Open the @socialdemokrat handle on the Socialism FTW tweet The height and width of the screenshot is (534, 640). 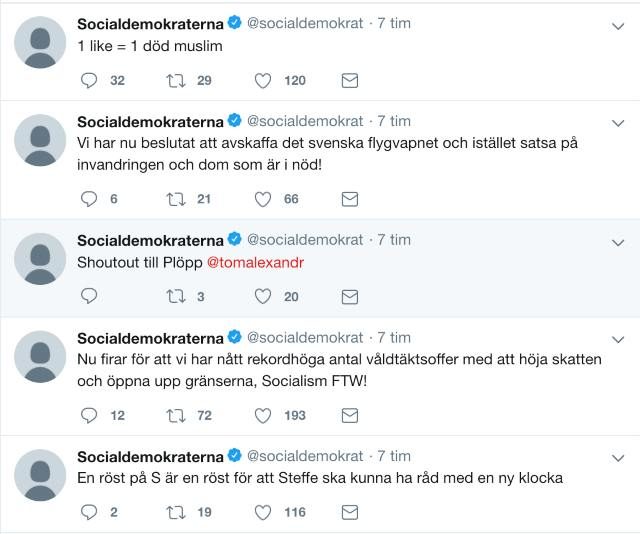305,338
